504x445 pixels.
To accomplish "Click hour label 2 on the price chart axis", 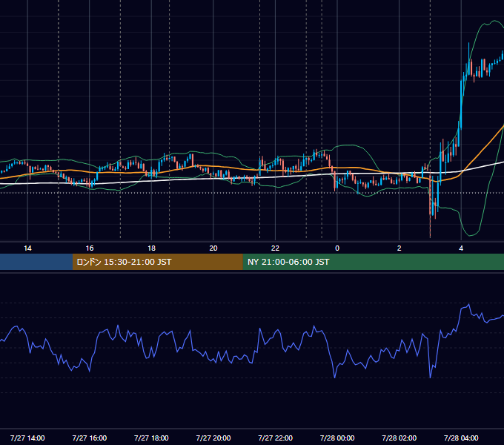I will (x=399, y=248).
